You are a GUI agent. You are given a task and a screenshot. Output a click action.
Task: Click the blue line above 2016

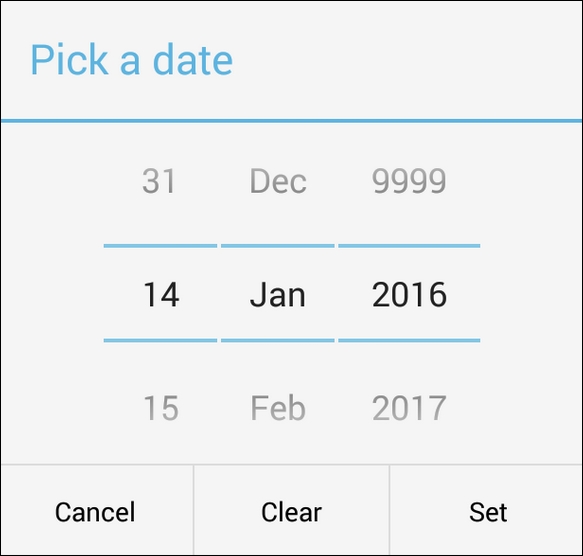point(409,246)
